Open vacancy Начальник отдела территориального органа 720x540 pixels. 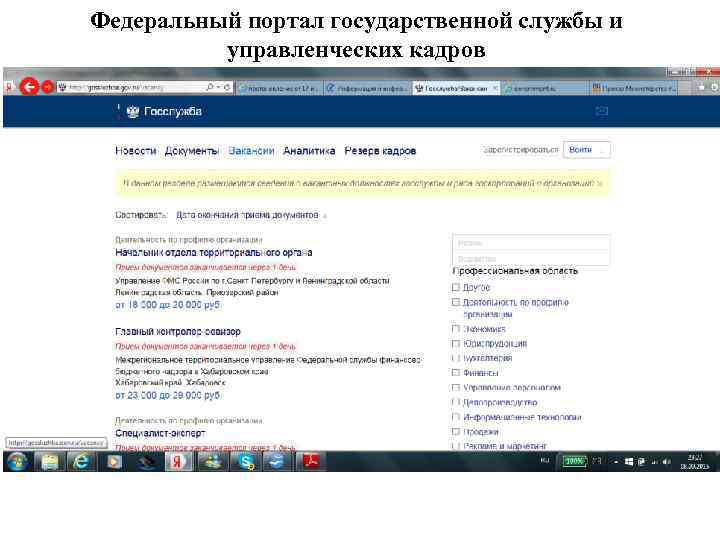214,253
